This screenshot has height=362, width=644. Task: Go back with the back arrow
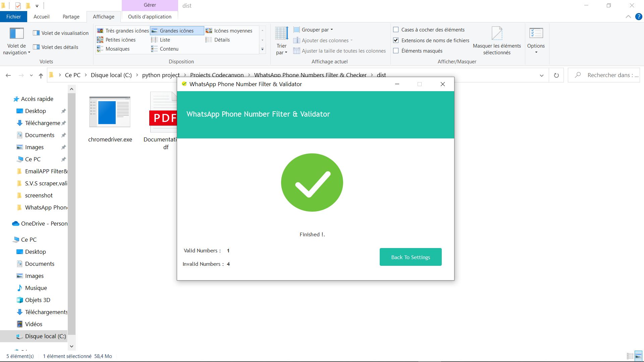tap(8, 75)
